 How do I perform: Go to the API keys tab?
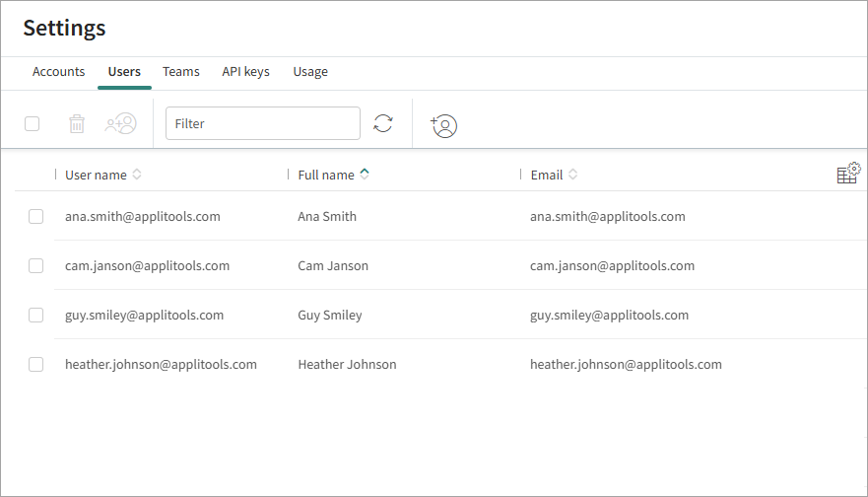[x=245, y=72]
